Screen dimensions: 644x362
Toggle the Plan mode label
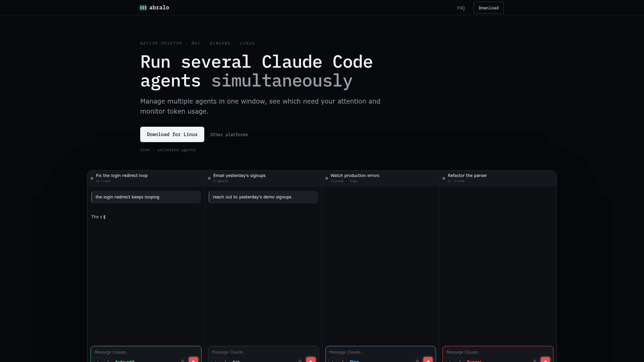(354, 361)
